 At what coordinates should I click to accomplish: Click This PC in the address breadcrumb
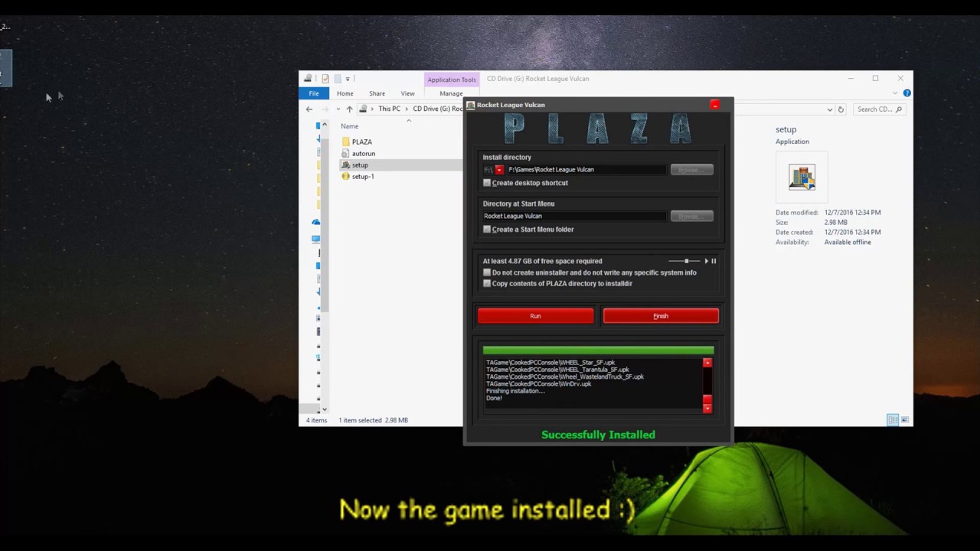pyautogui.click(x=389, y=109)
